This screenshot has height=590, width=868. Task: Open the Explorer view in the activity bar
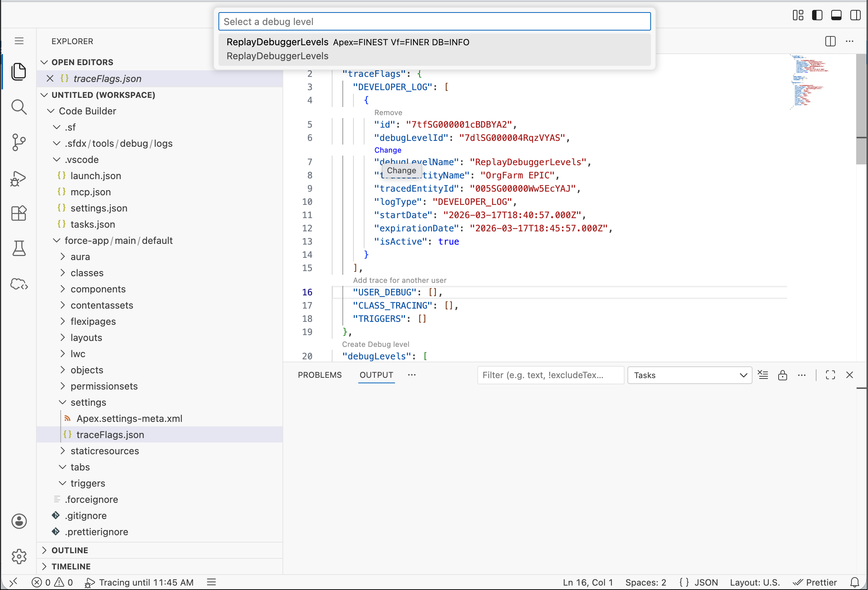click(x=19, y=71)
